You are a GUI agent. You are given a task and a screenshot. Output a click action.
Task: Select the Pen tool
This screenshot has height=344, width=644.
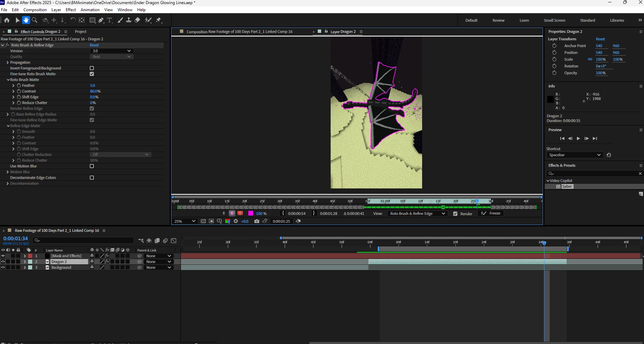pos(101,20)
